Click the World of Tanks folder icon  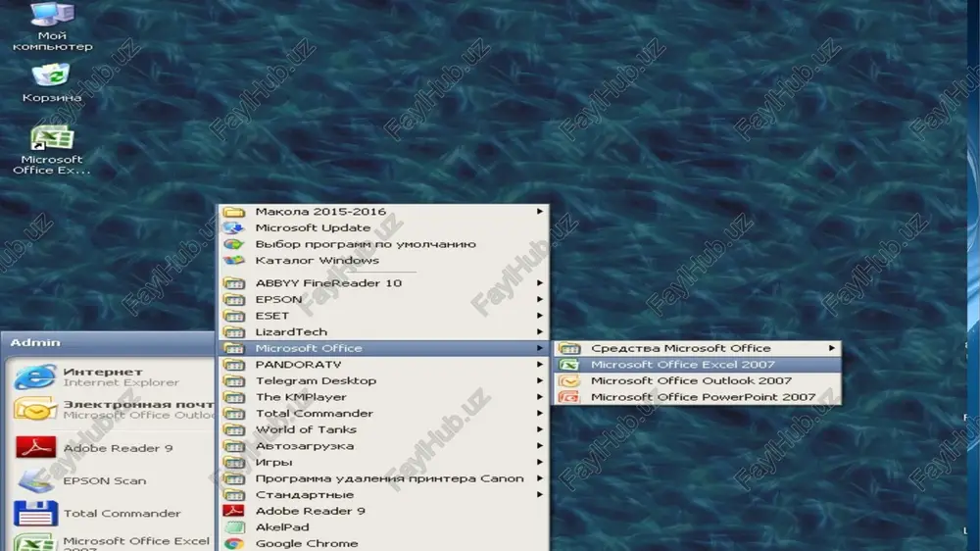[234, 429]
